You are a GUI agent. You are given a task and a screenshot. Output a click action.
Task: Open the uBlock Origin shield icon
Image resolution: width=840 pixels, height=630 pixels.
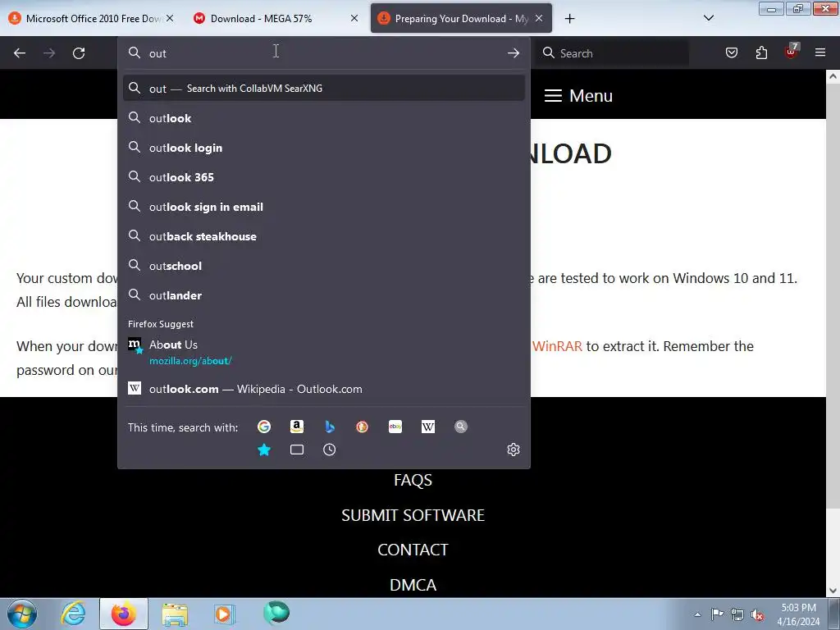pos(792,52)
